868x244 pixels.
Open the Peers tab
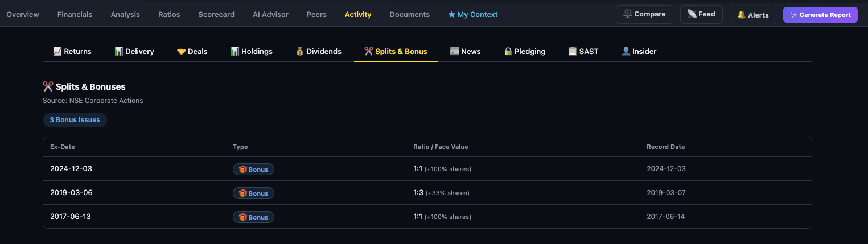coord(316,14)
